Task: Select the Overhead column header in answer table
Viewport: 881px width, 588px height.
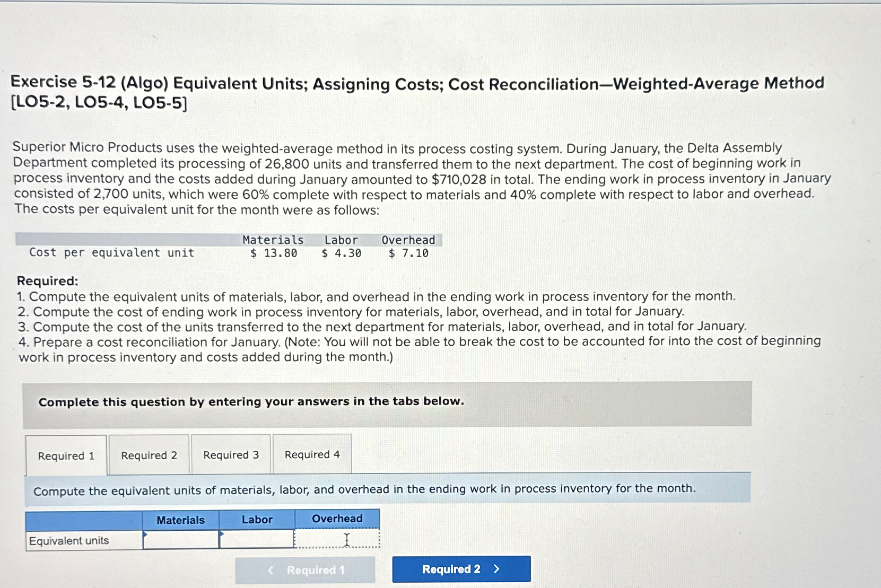Action: coord(337,519)
